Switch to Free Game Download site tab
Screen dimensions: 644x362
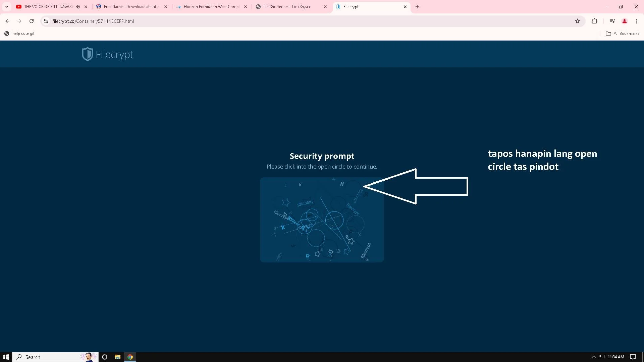pos(131,7)
